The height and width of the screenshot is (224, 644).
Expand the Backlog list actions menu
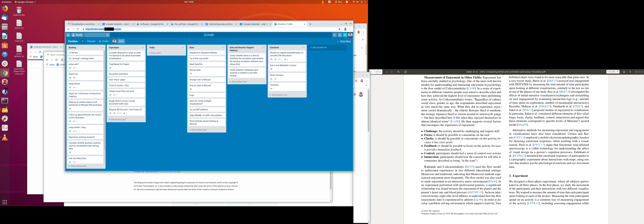(x=102, y=47)
